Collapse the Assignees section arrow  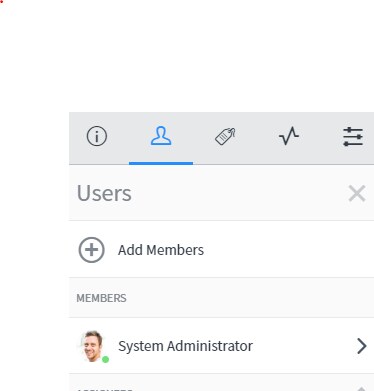[361, 389]
